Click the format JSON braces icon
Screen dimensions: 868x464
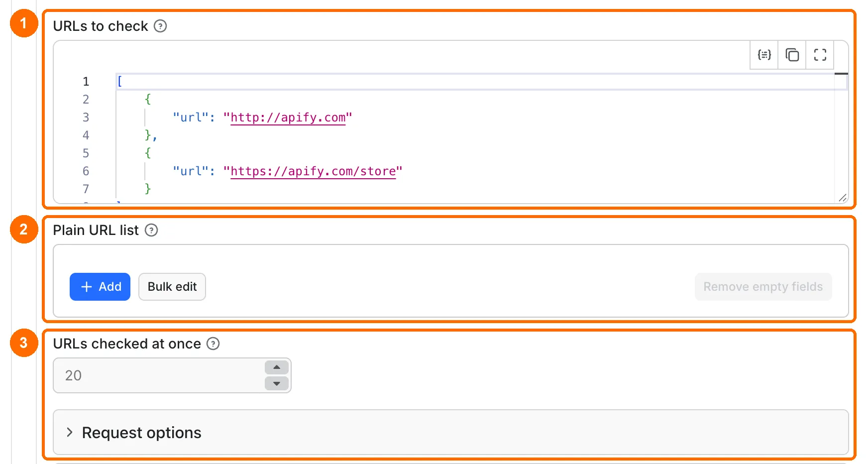(764, 55)
